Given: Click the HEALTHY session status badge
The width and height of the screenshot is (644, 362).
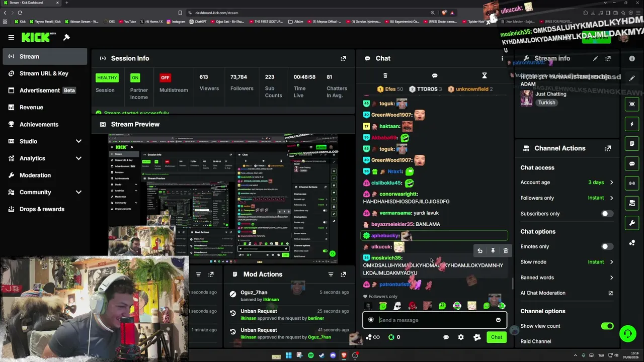Looking at the screenshot, I should tap(107, 78).
